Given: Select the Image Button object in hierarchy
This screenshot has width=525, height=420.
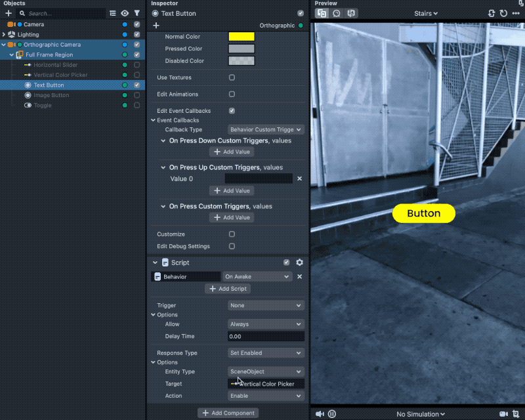Looking at the screenshot, I should coord(51,95).
